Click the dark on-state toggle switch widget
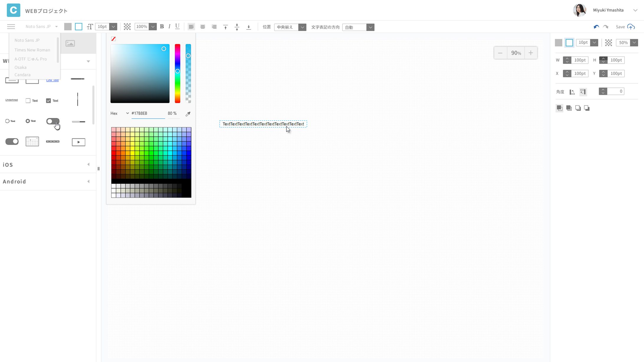Viewport: 644px width, 362px height. tap(12, 142)
